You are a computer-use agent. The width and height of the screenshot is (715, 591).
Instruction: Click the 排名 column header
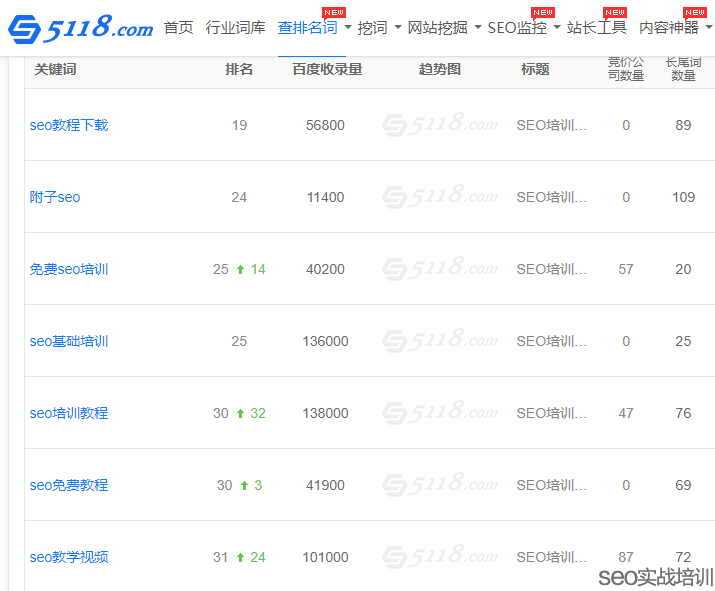tap(239, 69)
